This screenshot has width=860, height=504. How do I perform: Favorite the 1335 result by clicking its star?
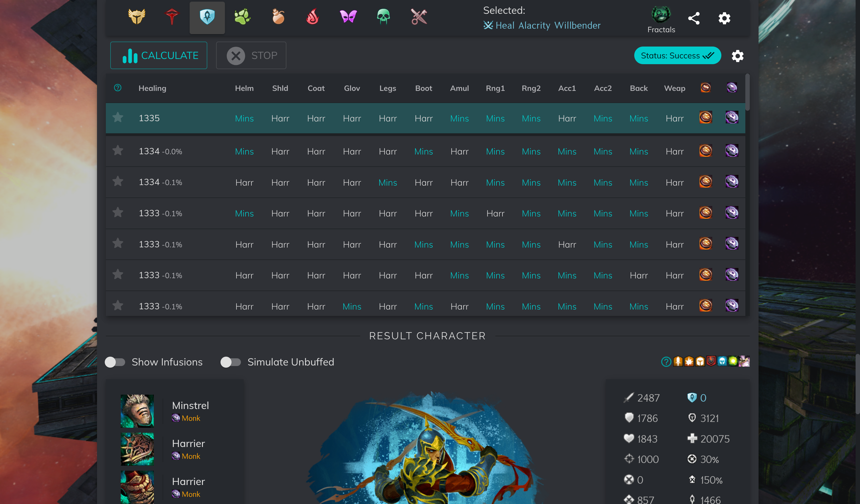118,118
